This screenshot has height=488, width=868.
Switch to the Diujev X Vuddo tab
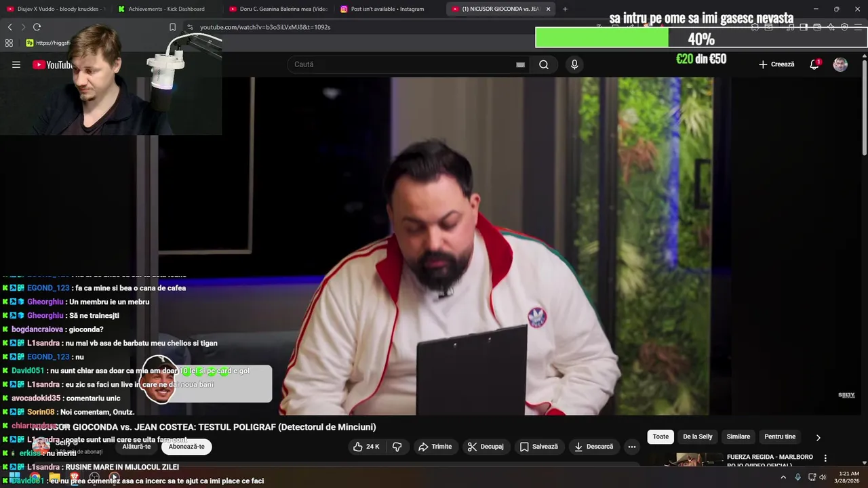click(56, 9)
